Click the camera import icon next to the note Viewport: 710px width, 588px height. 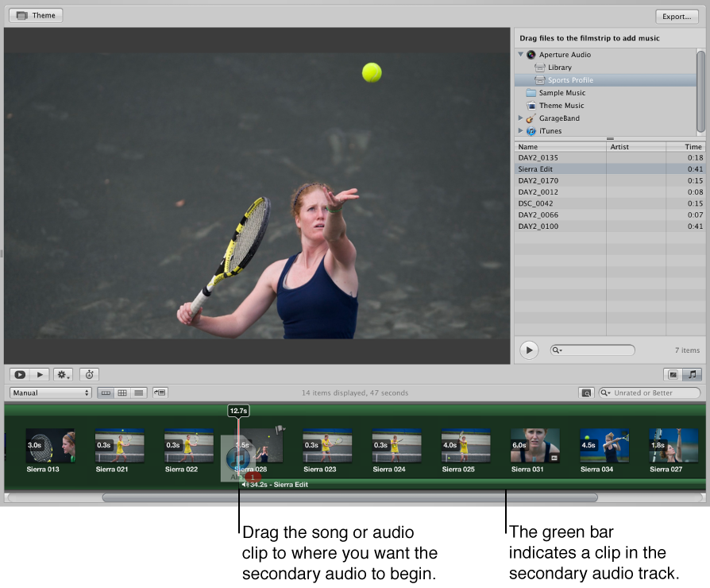[673, 374]
